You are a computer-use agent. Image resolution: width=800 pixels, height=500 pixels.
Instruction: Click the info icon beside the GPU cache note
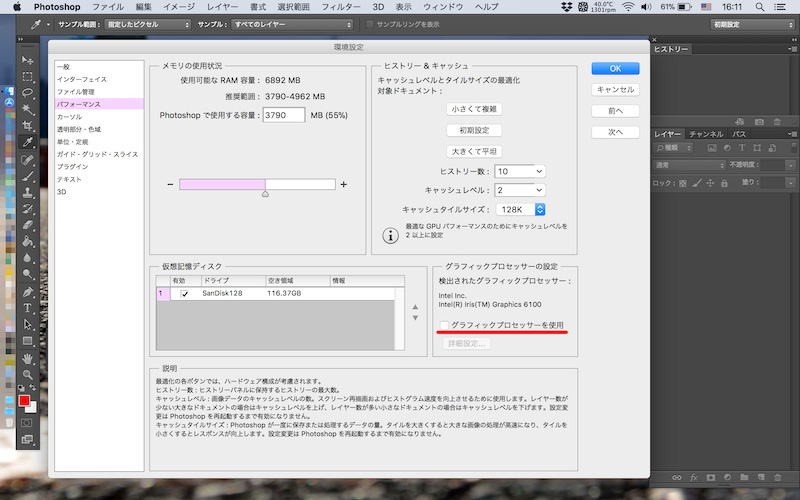click(390, 236)
